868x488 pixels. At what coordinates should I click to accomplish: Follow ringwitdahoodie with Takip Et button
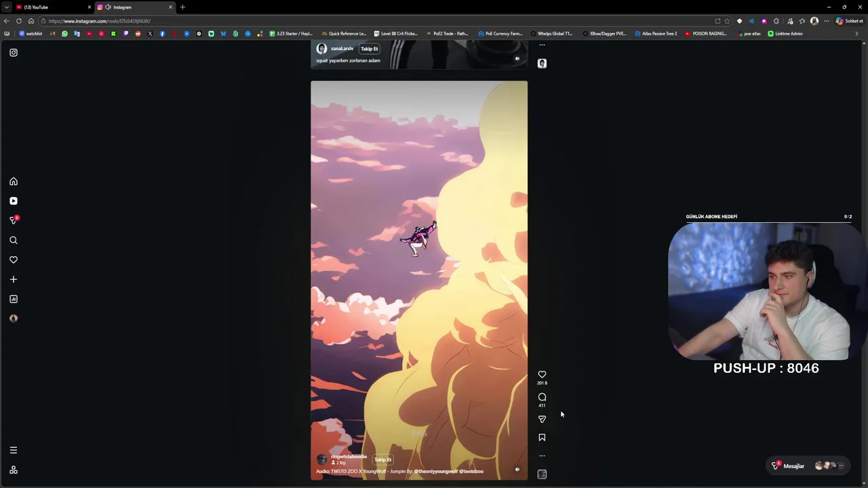[382, 460]
